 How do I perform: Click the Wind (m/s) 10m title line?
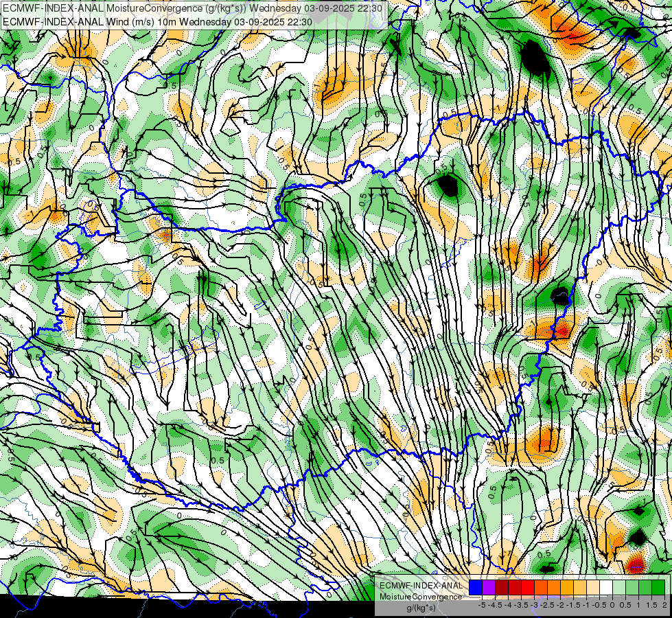click(157, 21)
